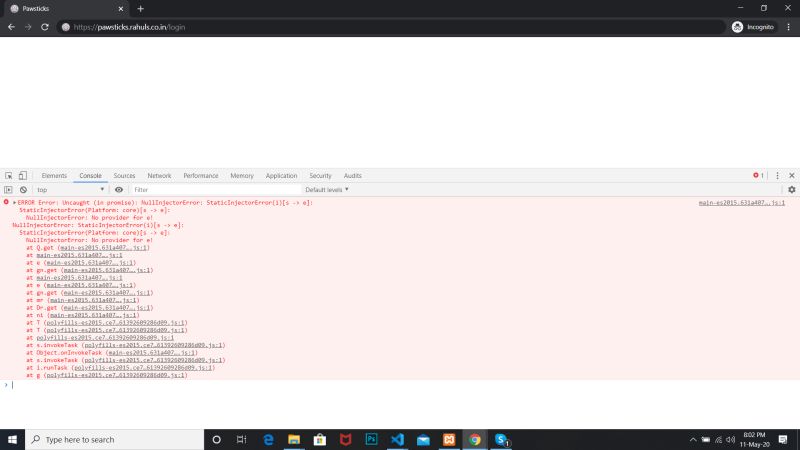800x450 pixels.
Task: Open Task View on the taskbar
Action: [x=242, y=439]
